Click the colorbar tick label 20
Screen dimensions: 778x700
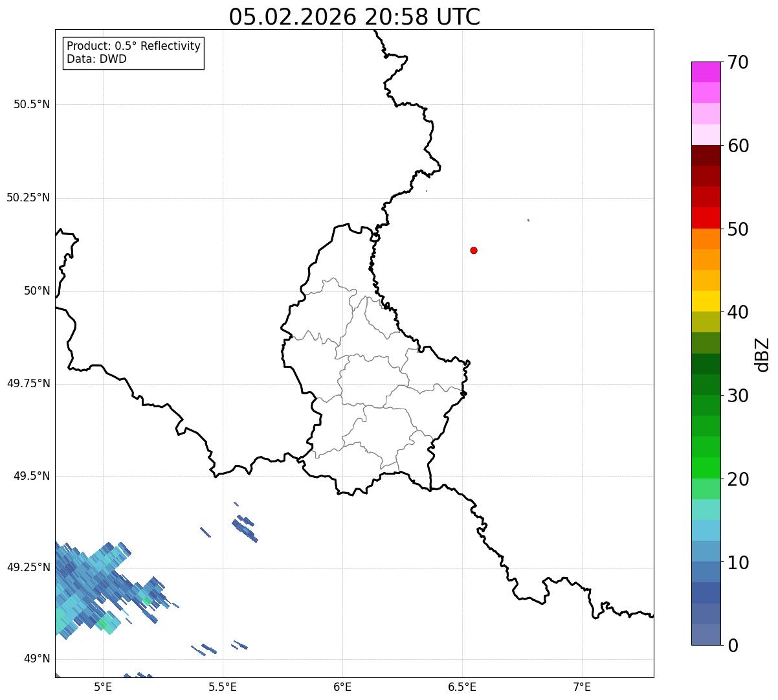coord(738,479)
